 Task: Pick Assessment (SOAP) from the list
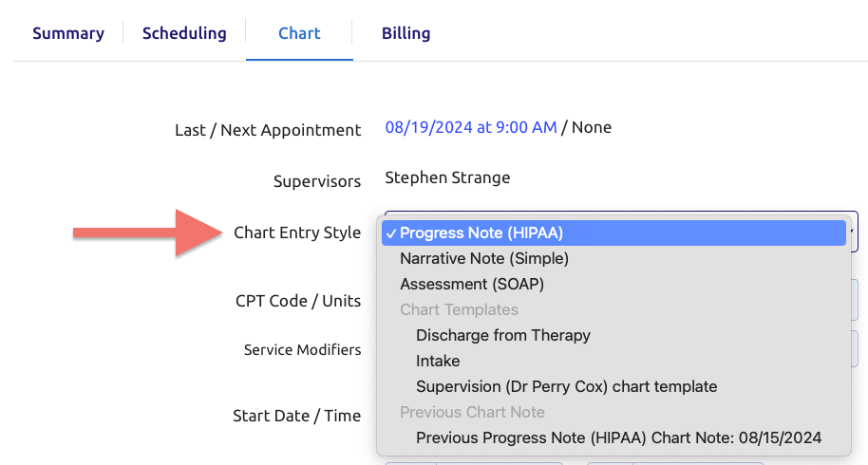click(x=472, y=284)
